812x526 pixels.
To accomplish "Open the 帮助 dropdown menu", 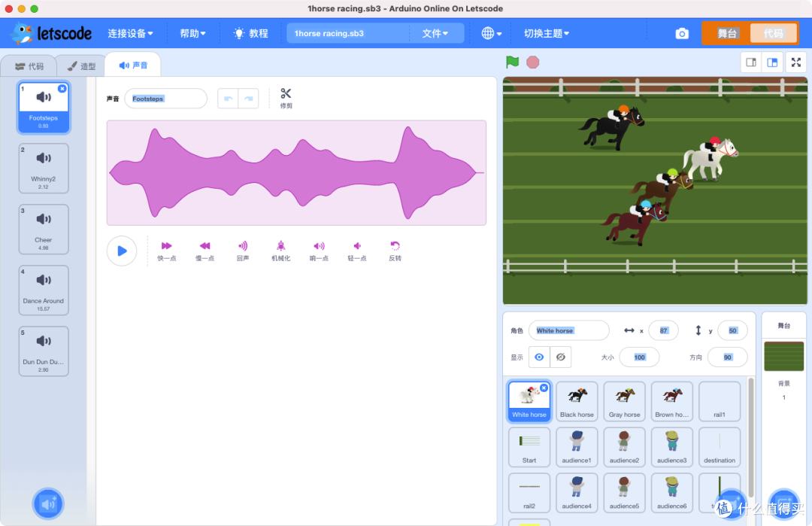I will coord(192,34).
